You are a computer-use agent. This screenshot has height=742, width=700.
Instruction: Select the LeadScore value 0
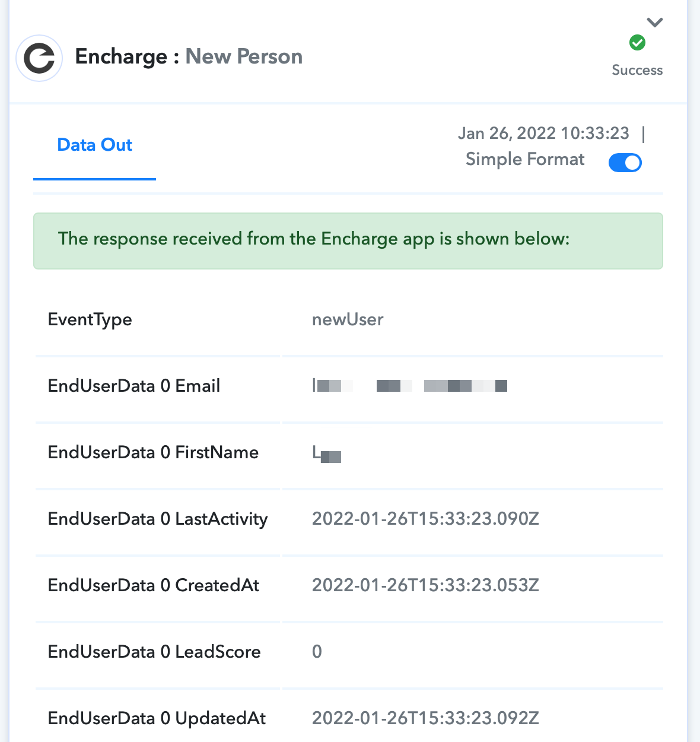317,652
